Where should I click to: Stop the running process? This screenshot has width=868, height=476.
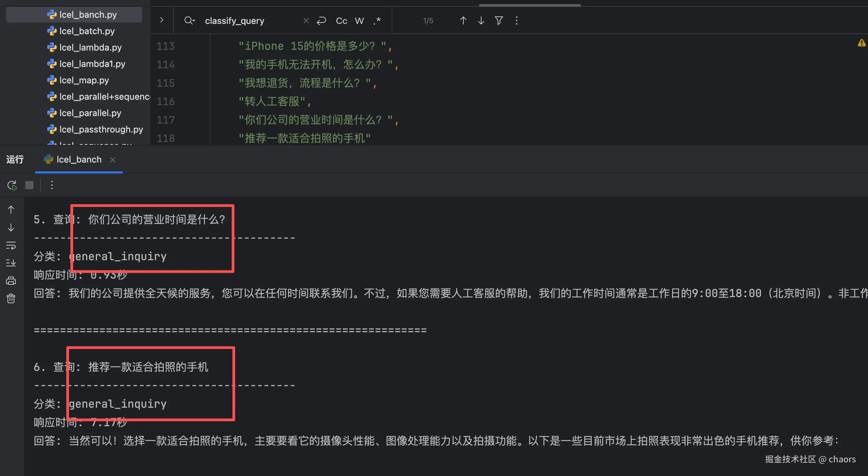(29, 185)
